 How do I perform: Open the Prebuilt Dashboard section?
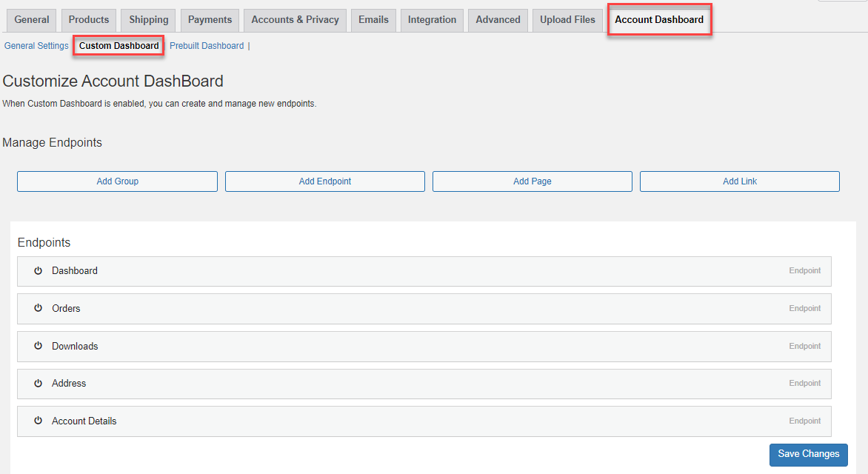[207, 45]
